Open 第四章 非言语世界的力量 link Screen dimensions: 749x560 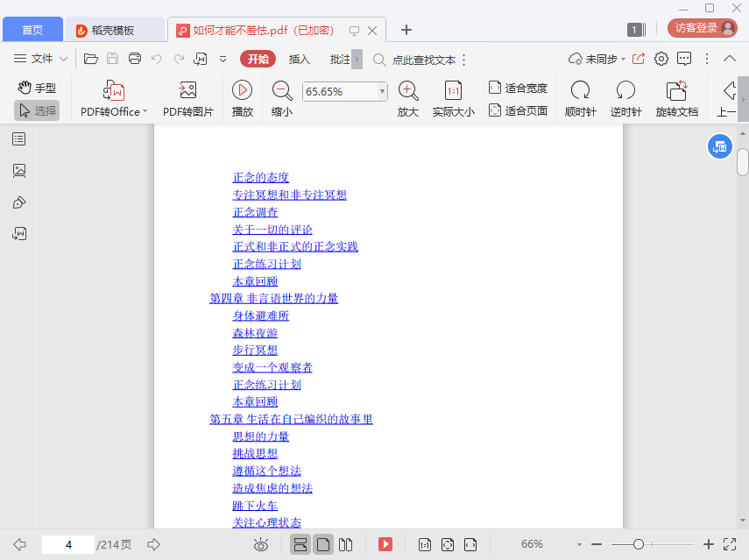(273, 299)
